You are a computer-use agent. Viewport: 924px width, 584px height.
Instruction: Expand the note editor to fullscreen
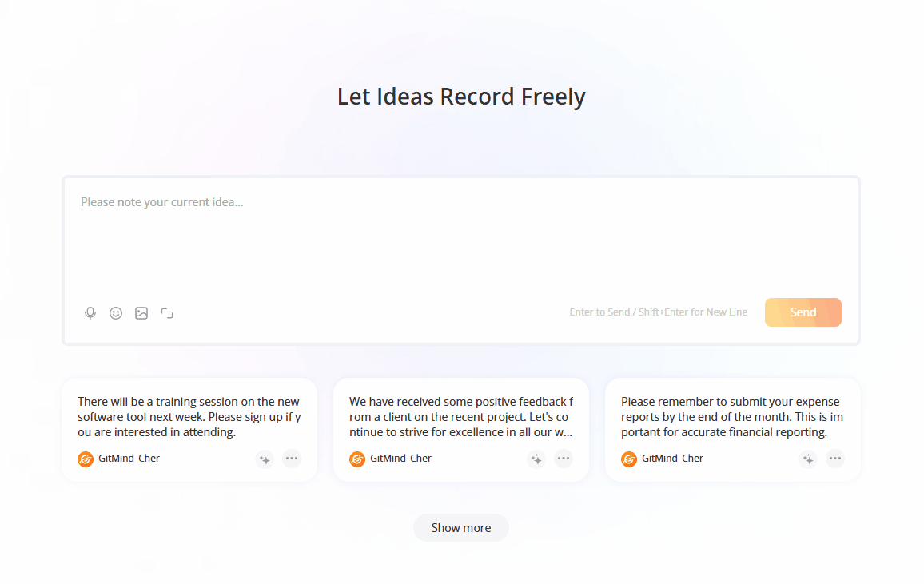[x=167, y=312]
